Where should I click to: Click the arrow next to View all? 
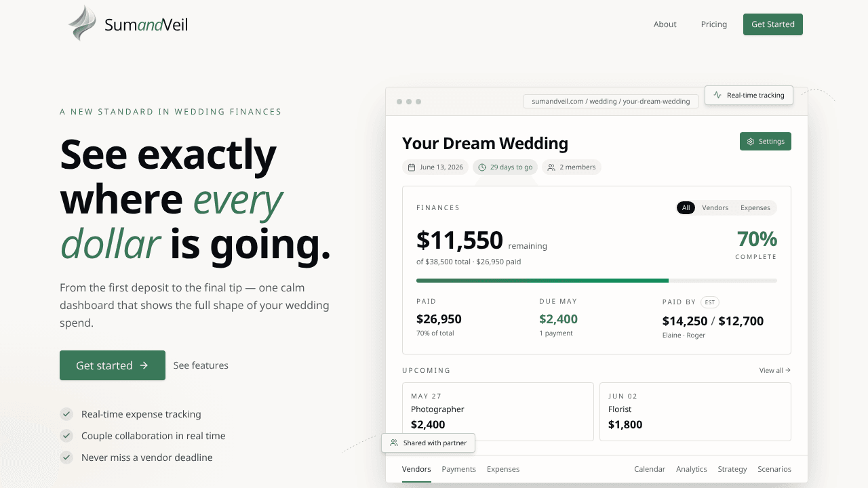tap(788, 370)
